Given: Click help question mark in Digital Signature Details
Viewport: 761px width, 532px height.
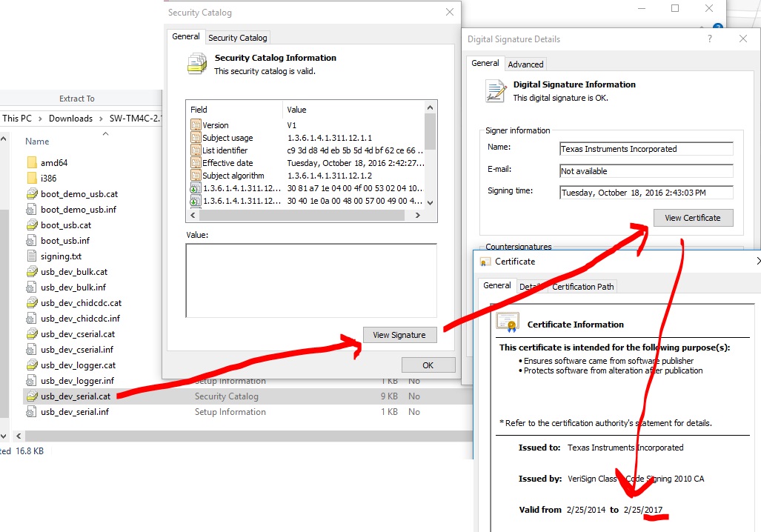Looking at the screenshot, I should click(x=710, y=39).
